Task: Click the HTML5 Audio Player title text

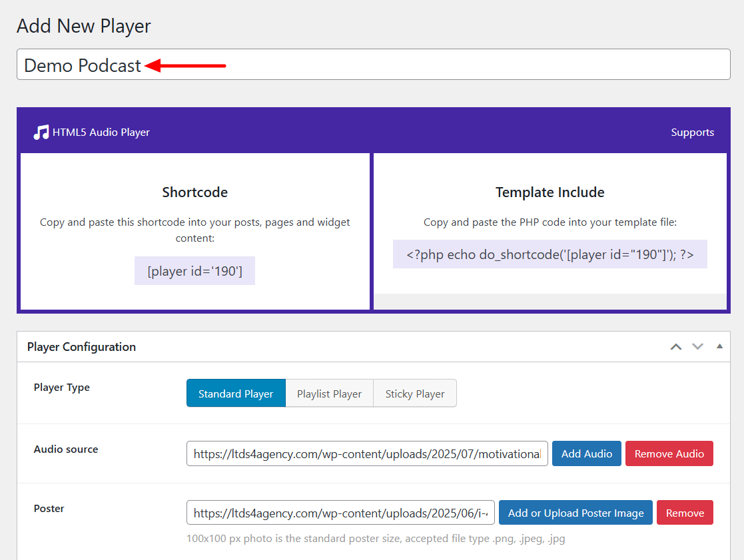Action: (101, 133)
